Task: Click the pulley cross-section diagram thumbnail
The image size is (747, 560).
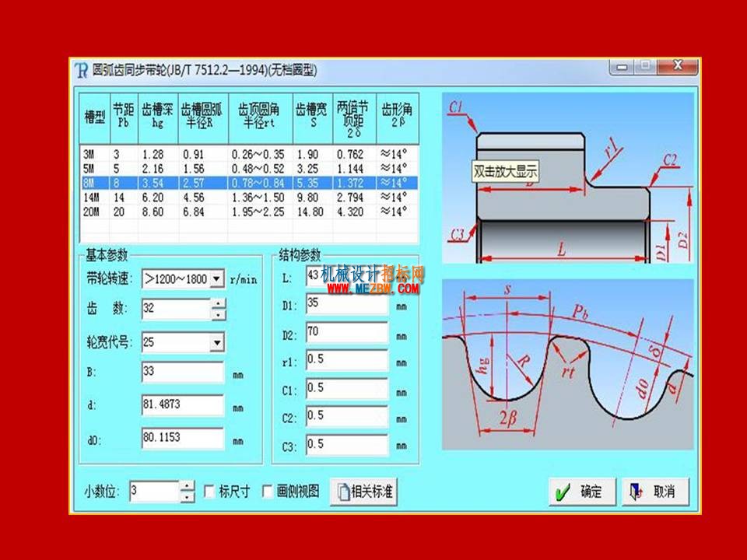Action: [568, 178]
